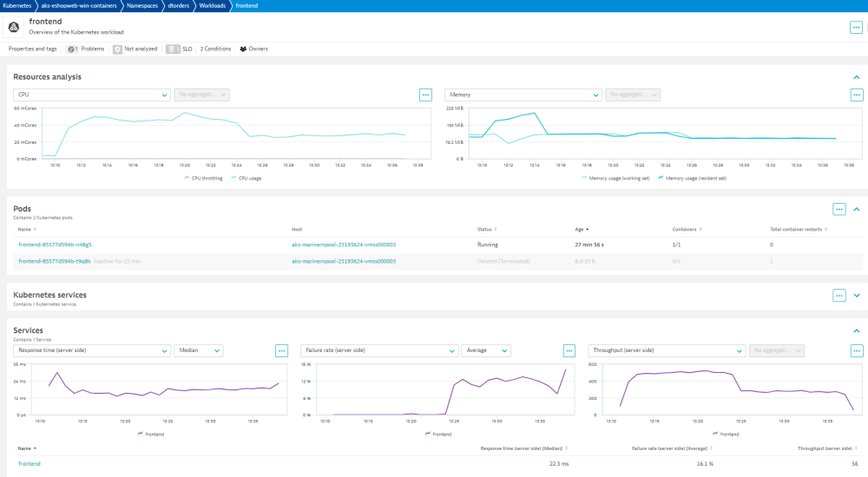Open the CPU metric dropdown
This screenshot has width=868, height=477.
click(91, 95)
